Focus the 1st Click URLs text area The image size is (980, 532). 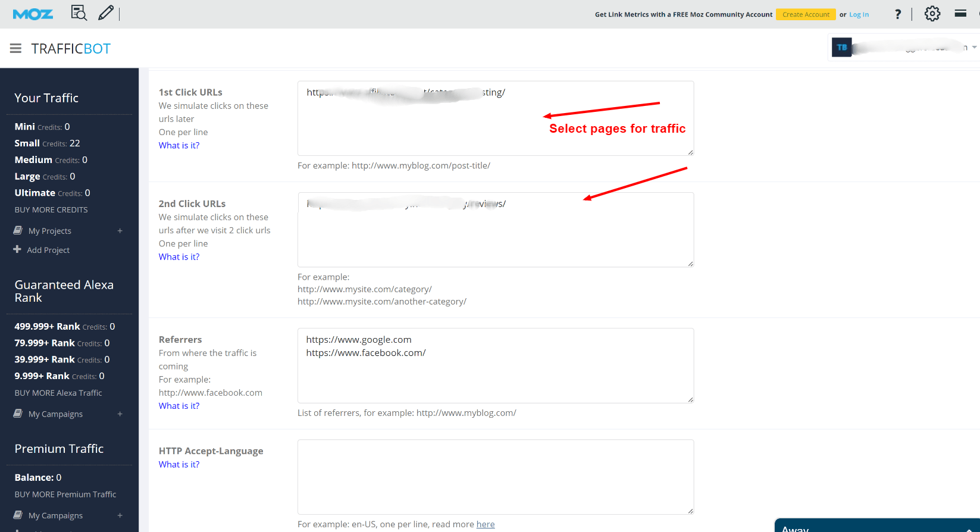tap(496, 118)
